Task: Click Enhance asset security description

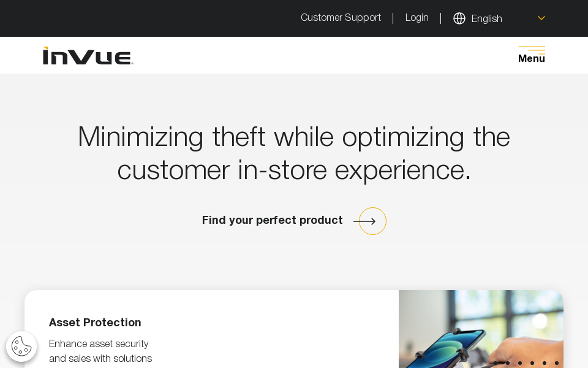Action: [100, 351]
